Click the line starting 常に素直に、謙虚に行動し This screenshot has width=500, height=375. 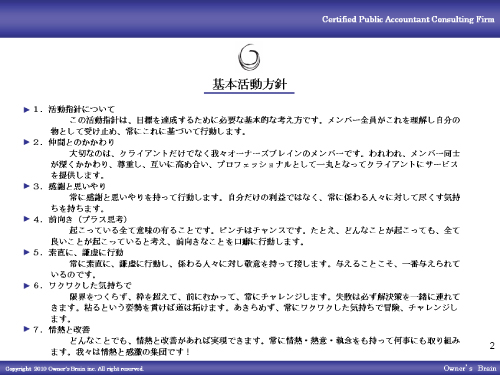pyautogui.click(x=265, y=264)
